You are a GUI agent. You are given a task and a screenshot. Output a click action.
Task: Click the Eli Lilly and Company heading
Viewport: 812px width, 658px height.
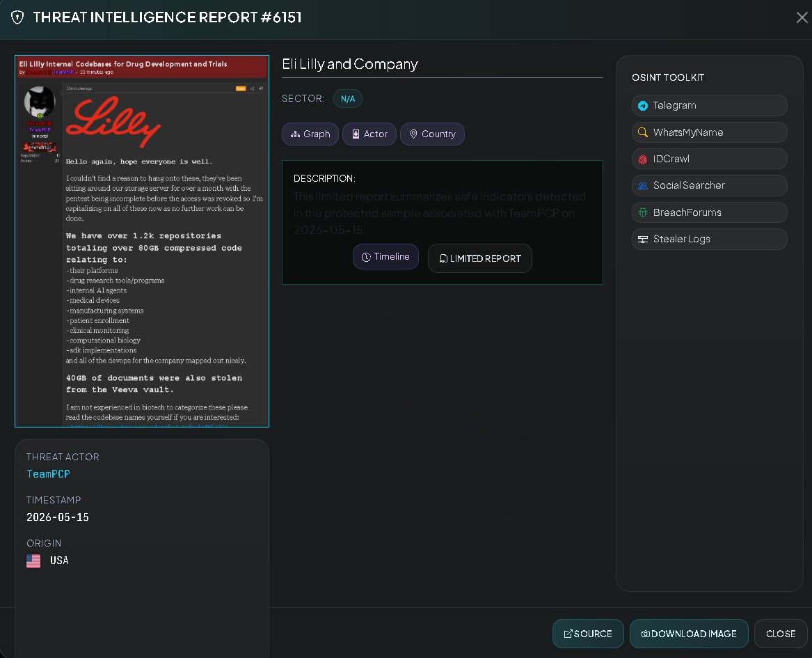(x=349, y=64)
